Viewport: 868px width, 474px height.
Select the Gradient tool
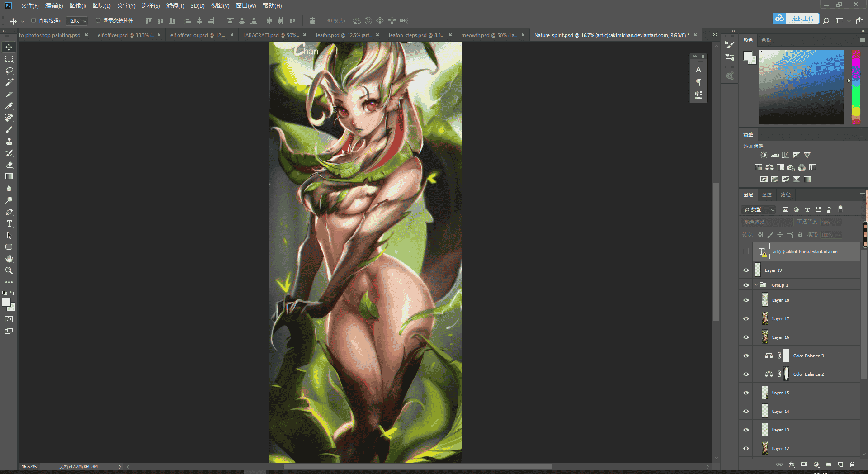click(9, 176)
